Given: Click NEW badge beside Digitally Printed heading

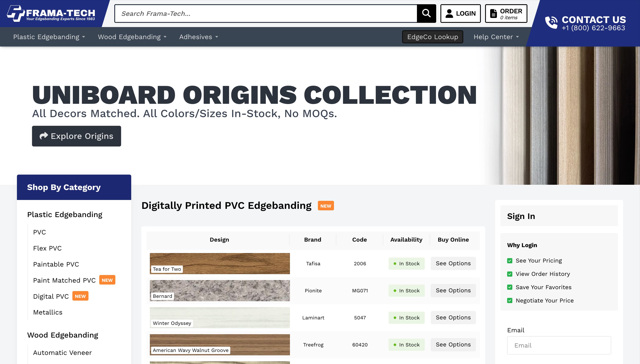Looking at the screenshot, I should coord(326,206).
